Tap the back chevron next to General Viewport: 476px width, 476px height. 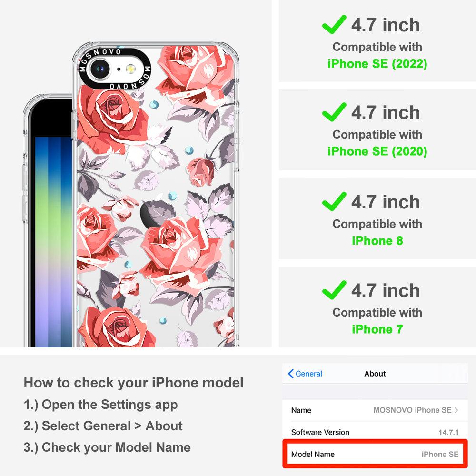[x=290, y=374]
